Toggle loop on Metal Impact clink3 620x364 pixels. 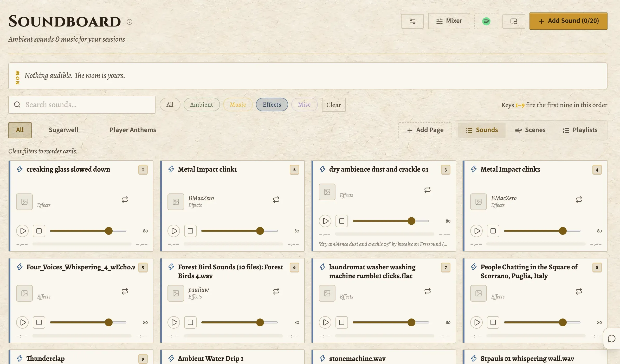coord(579,200)
